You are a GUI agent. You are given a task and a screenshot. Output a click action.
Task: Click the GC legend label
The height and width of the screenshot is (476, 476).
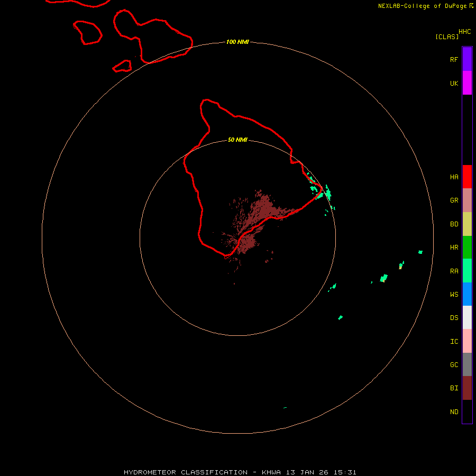tap(454, 364)
